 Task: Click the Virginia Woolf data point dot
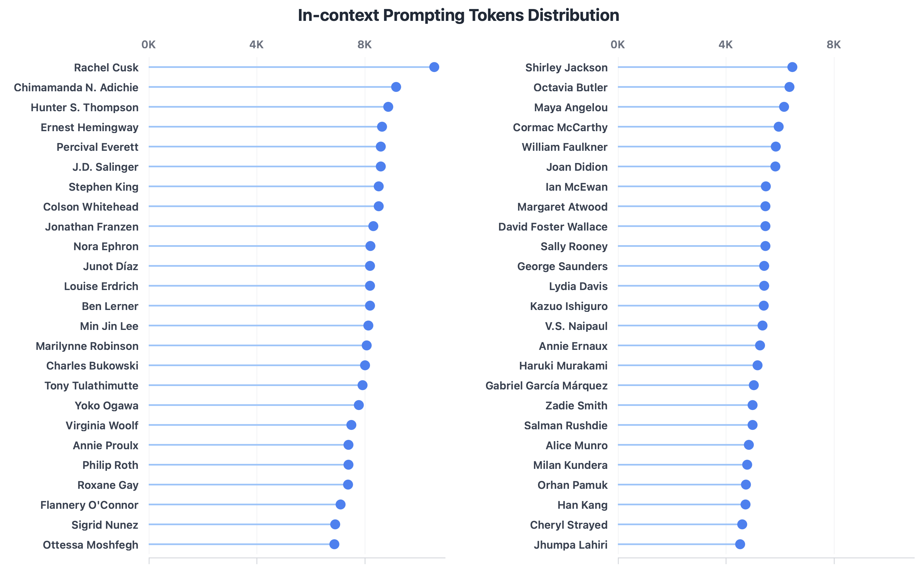click(351, 425)
